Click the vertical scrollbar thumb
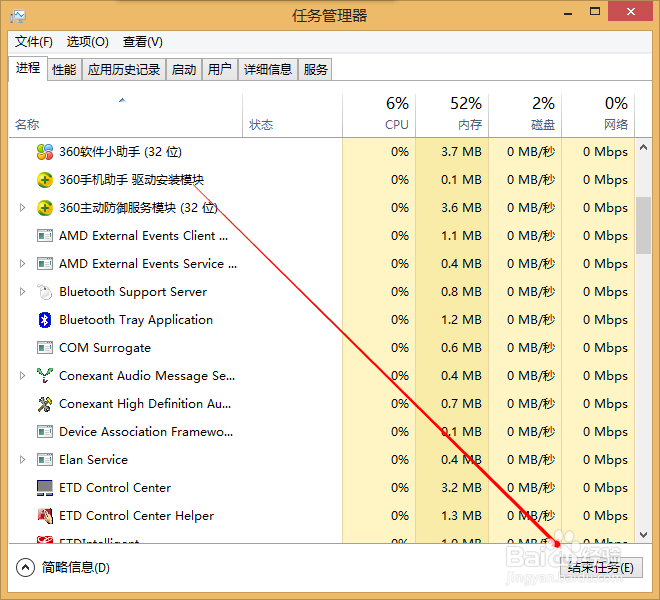The image size is (660, 600). (643, 225)
